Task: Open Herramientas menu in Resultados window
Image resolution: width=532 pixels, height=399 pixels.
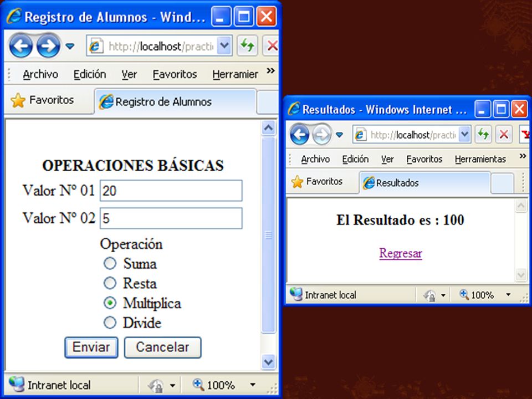Action: (480, 159)
